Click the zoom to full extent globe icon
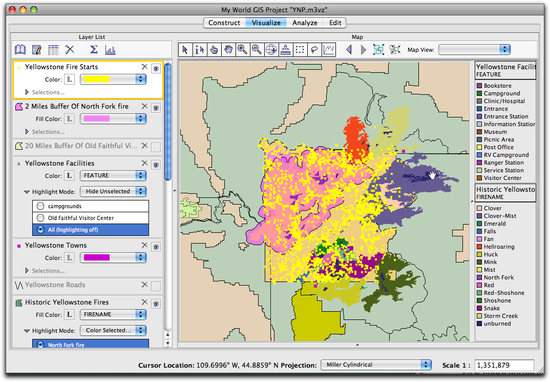The height and width of the screenshot is (382, 550). pos(271,50)
